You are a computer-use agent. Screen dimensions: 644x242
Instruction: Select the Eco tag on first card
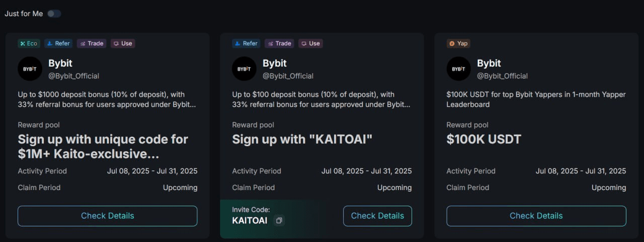[x=29, y=43]
